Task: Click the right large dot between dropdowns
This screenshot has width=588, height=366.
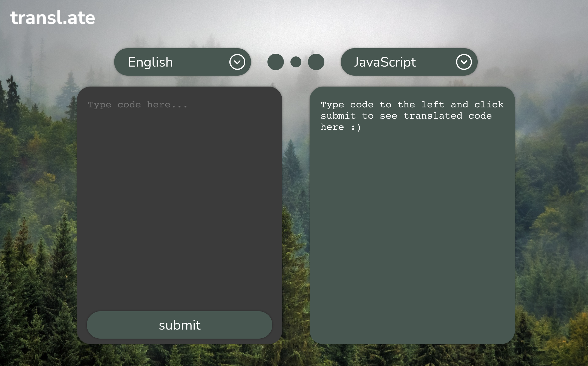Action: click(x=316, y=62)
